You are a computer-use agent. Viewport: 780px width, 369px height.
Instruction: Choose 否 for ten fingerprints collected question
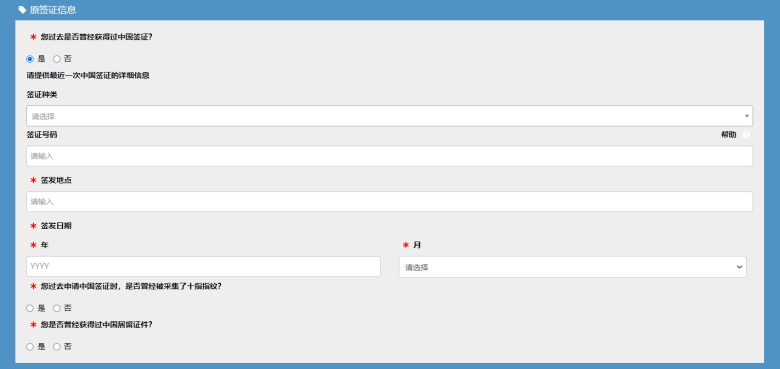57,308
